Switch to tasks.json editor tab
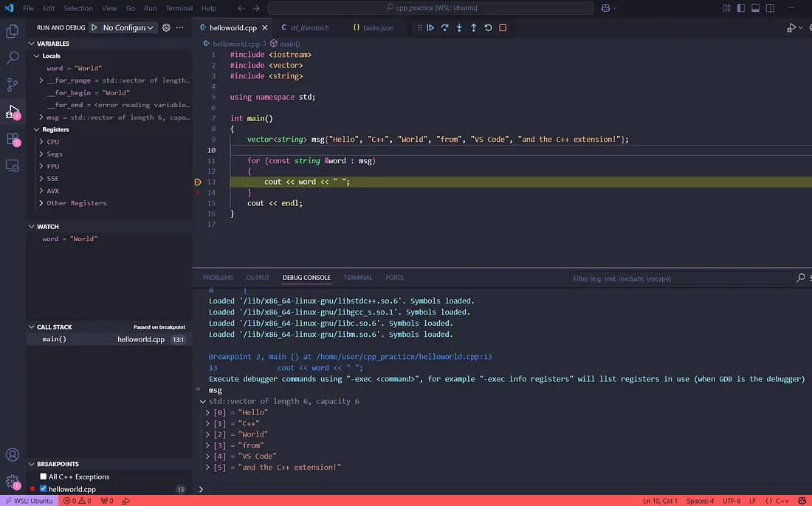Viewport: 812px width, 506px height. pyautogui.click(x=374, y=27)
